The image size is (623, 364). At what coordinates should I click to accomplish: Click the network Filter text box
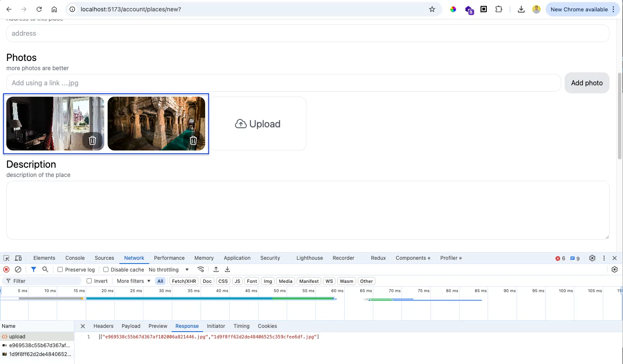42,281
